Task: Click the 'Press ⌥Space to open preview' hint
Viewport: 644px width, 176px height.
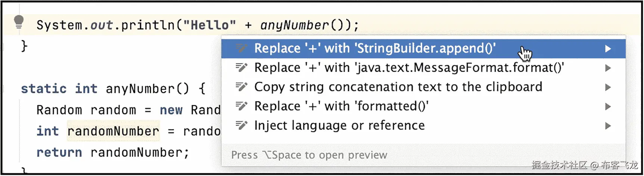Action: coord(309,155)
